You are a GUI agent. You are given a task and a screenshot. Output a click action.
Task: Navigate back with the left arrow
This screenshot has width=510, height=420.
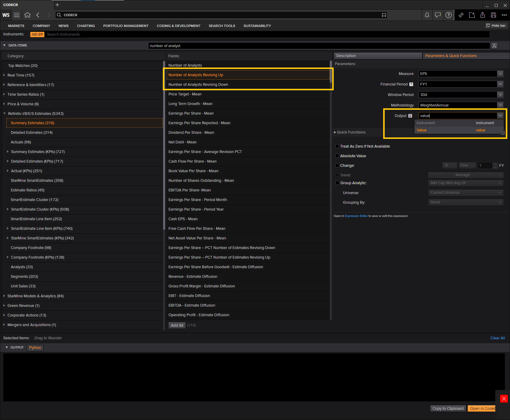pos(38,15)
